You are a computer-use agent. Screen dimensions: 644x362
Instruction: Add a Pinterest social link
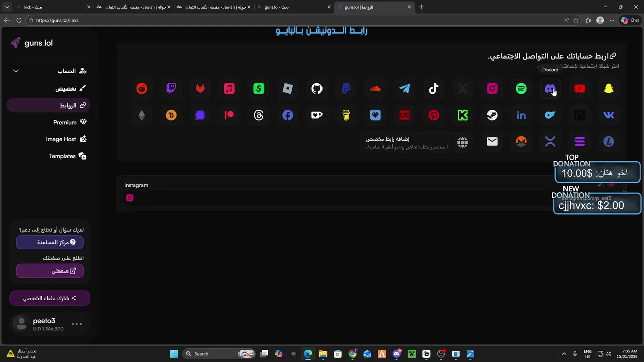[434, 116]
